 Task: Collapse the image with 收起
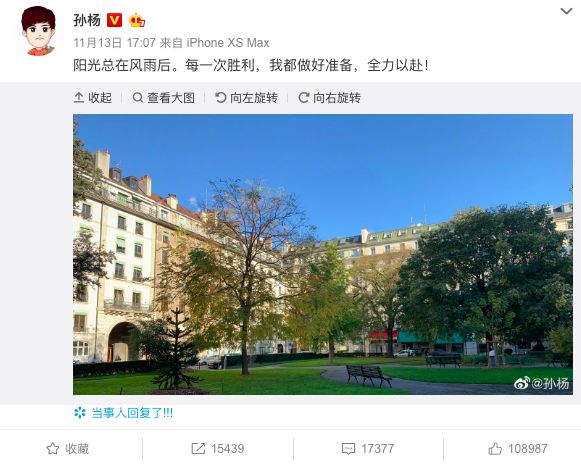[x=93, y=98]
